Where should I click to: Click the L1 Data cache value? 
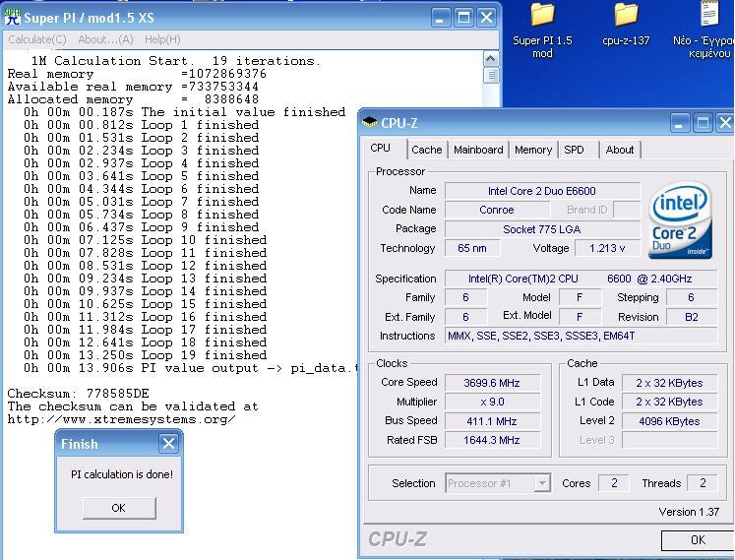point(669,383)
